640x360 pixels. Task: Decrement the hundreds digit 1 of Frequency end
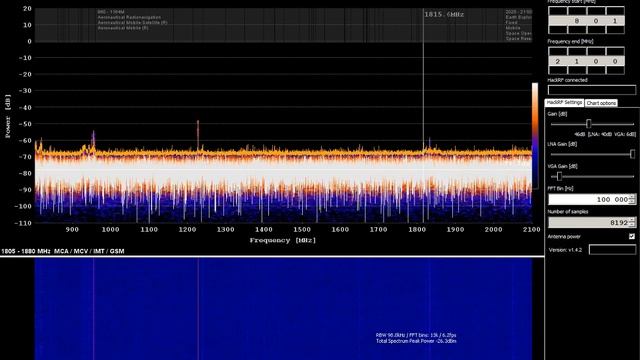(577, 70)
